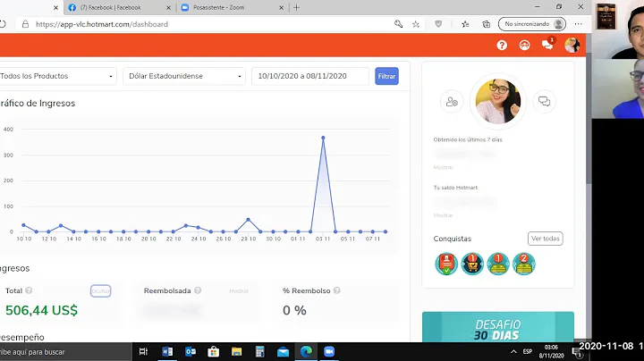Expand the Dólar Estadounidense currency dropdown
Image resolution: width=644 pixels, height=361 pixels.
point(184,76)
